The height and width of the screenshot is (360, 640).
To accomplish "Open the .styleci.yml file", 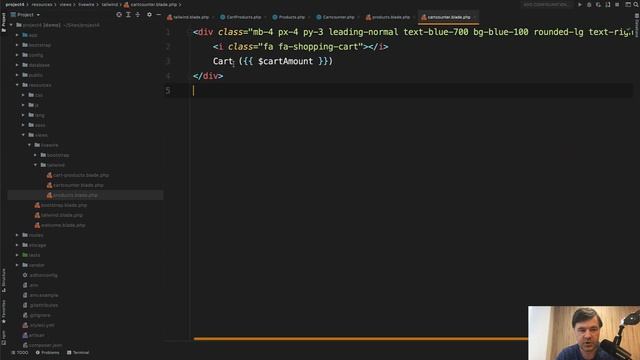I will point(38,325).
